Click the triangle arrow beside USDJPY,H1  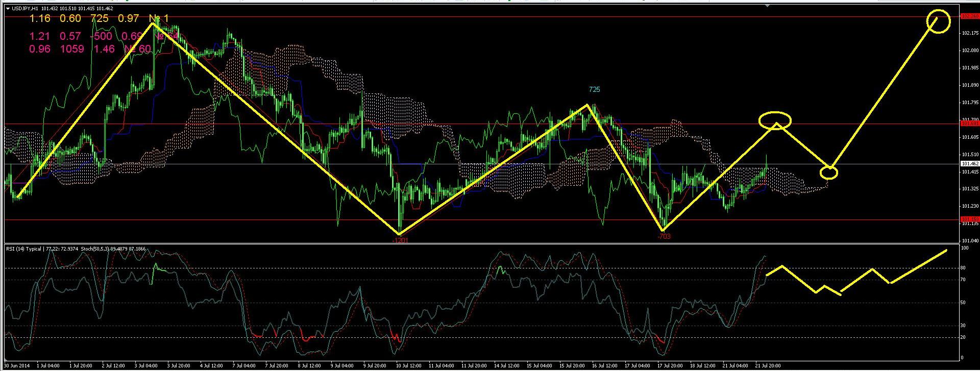(8, 9)
